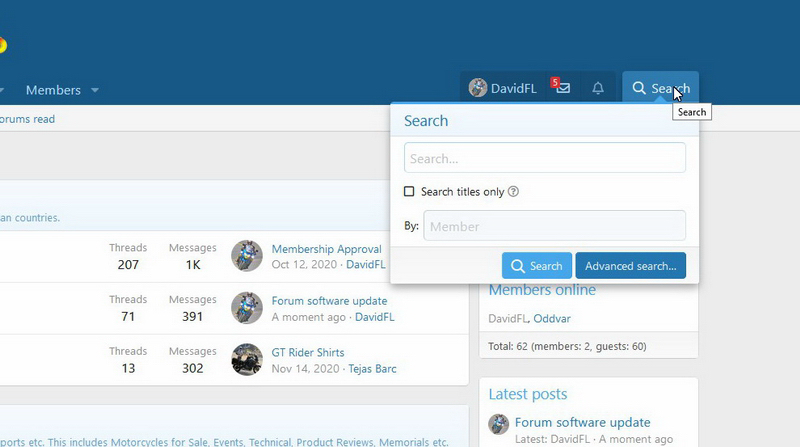Click avatar beside Membership Approval thread
The image size is (800, 447).
[x=247, y=256]
